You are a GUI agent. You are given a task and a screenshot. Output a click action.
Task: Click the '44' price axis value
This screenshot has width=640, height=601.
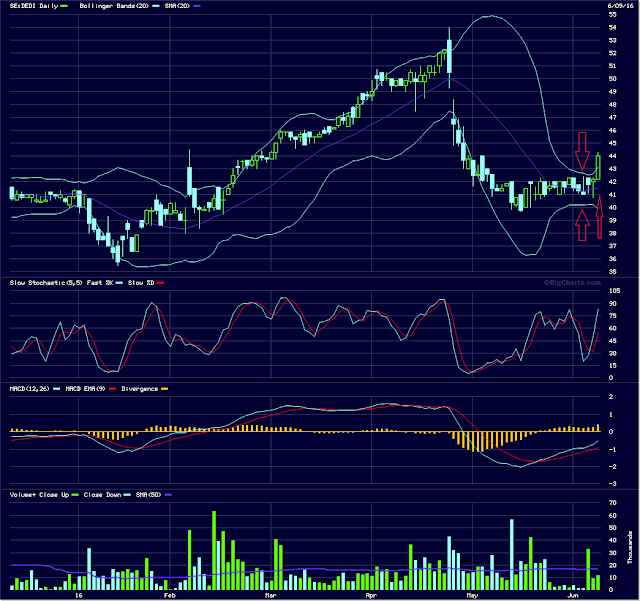click(x=612, y=156)
